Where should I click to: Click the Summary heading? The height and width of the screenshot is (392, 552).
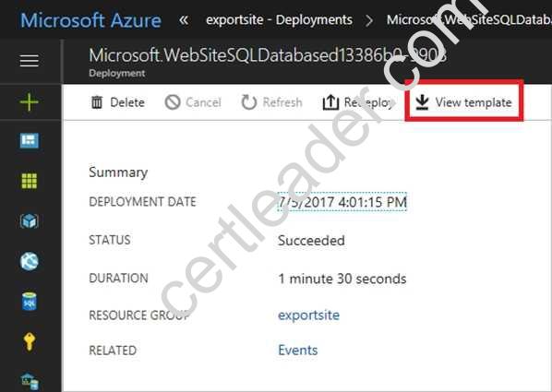tap(118, 172)
